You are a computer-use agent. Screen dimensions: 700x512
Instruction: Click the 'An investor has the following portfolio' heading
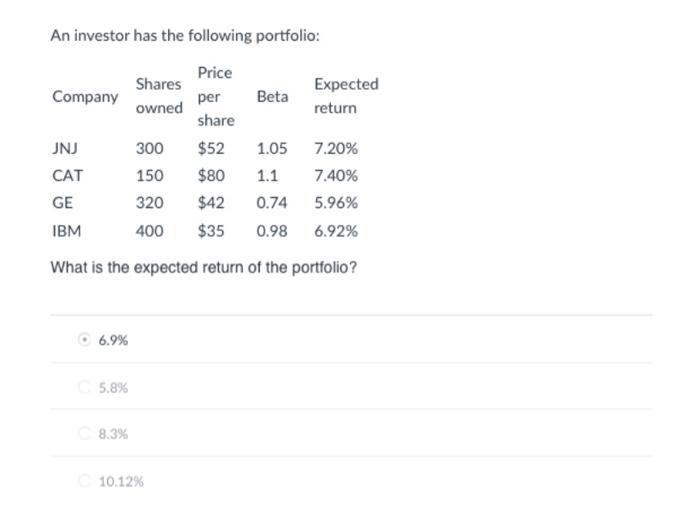coord(185,36)
